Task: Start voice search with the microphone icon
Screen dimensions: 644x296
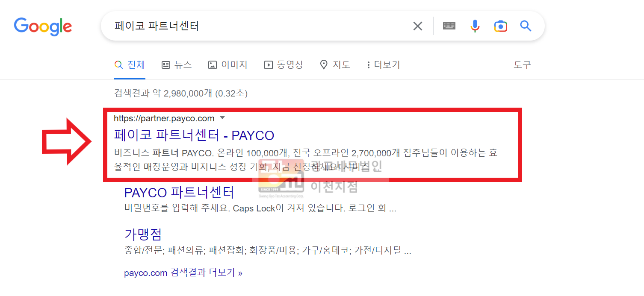Action: click(x=475, y=26)
